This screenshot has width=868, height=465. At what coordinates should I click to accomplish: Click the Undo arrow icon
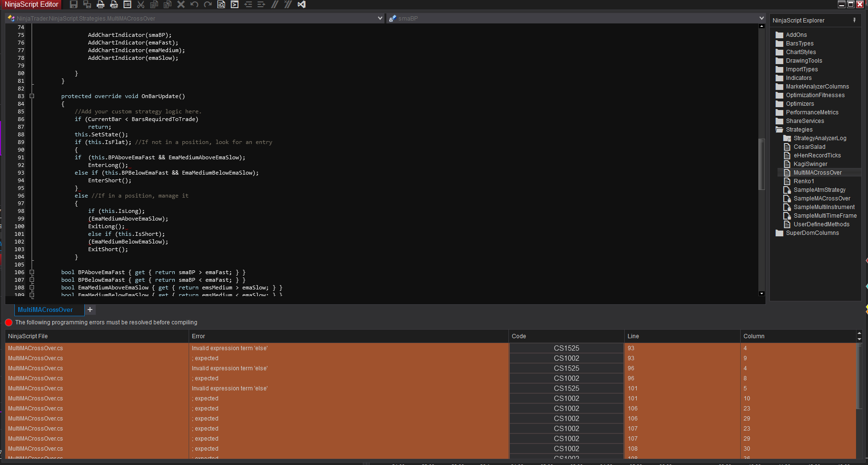point(194,4)
